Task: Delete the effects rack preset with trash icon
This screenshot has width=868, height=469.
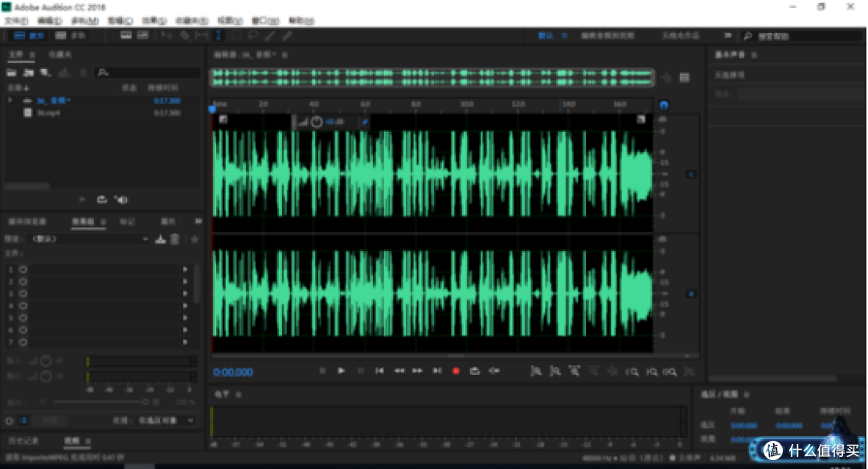Action: pyautogui.click(x=175, y=239)
